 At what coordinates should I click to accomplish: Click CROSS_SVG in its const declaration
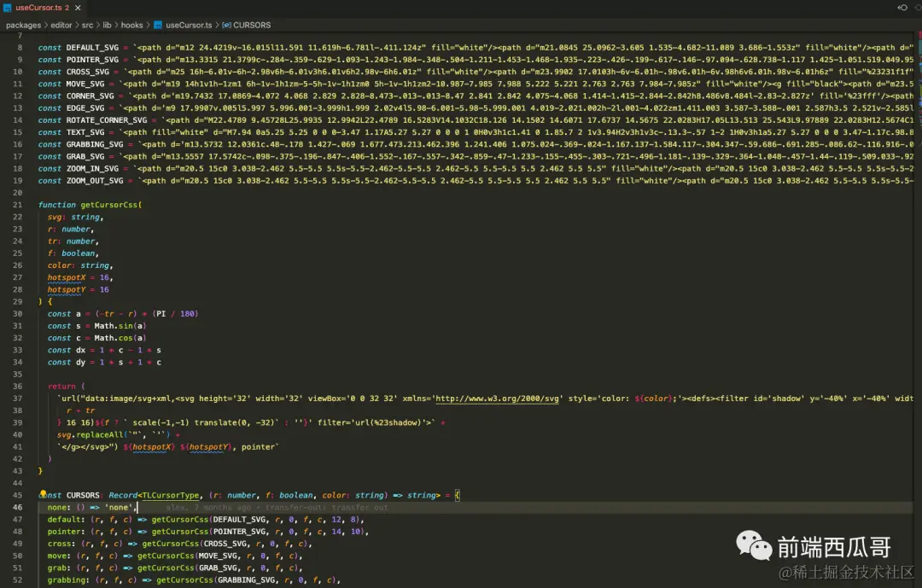[88, 72]
